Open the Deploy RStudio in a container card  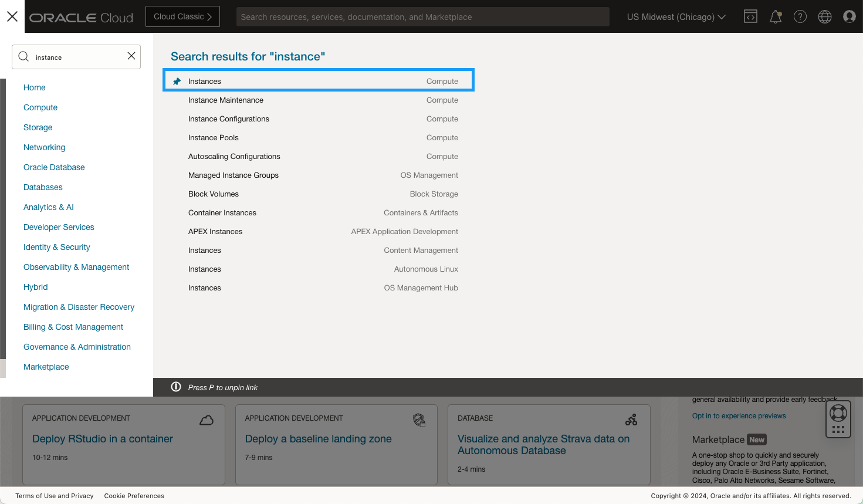[103, 439]
